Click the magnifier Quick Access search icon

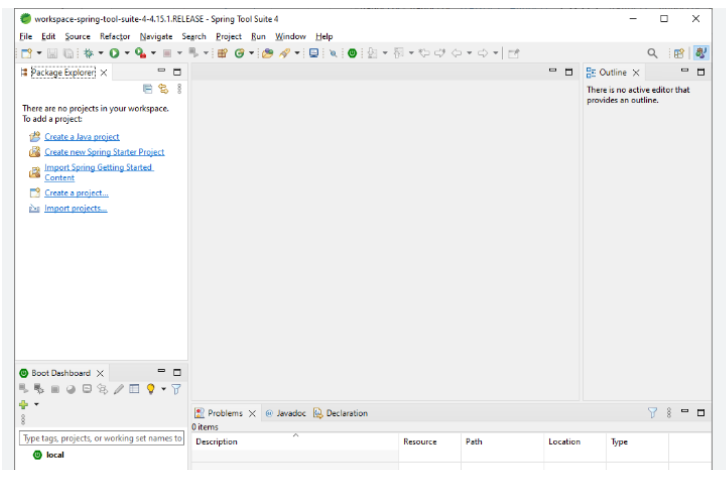click(x=652, y=53)
